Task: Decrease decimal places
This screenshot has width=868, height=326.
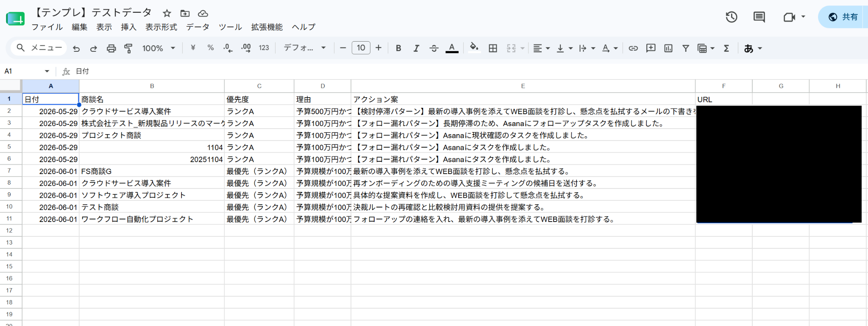Action: [228, 48]
